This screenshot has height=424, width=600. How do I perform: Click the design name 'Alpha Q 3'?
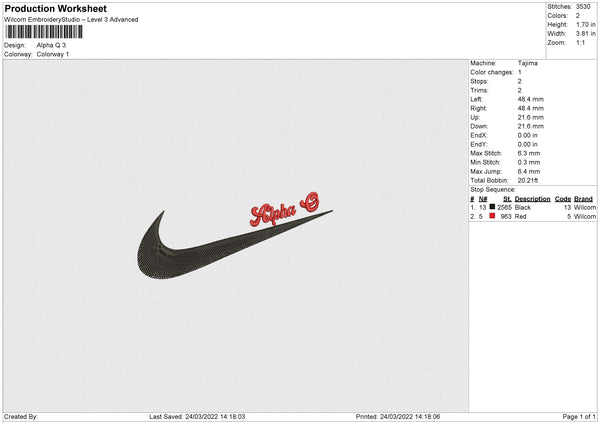[x=51, y=45]
